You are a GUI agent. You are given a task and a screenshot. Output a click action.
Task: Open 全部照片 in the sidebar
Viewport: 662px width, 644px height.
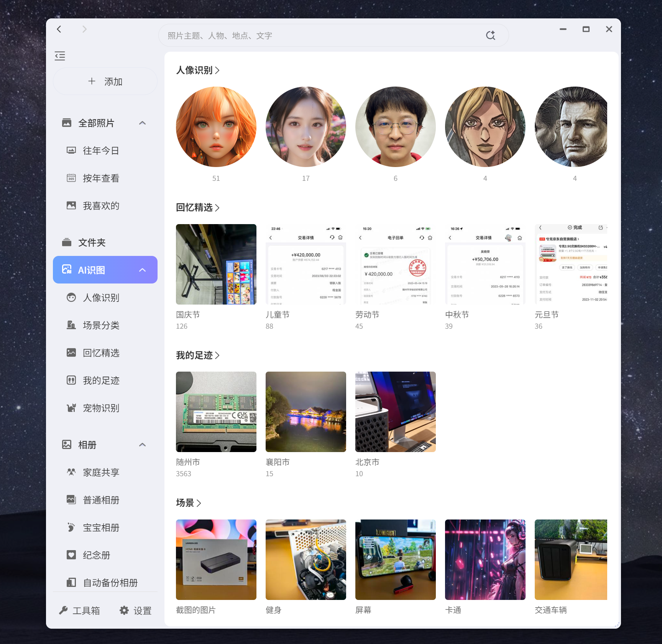(x=105, y=123)
